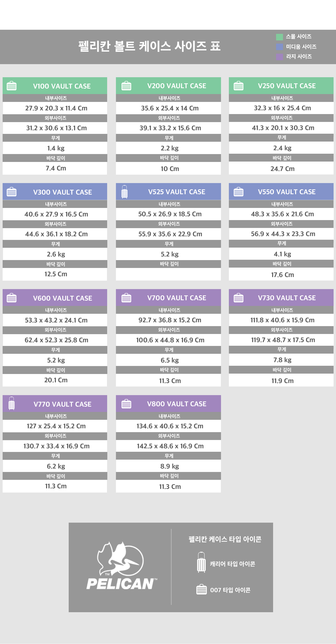Click the green small size legend swatch
Viewport: 336px width, 644px height.
pyautogui.click(x=279, y=37)
